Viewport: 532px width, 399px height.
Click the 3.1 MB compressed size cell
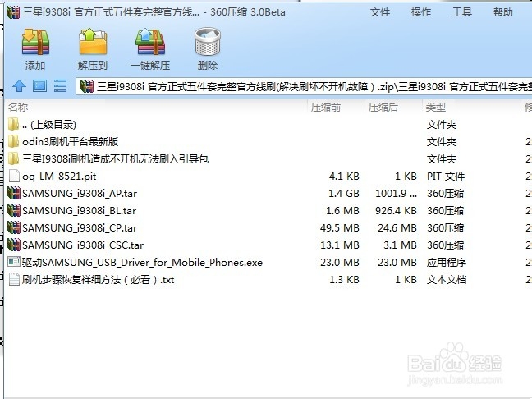pos(400,245)
